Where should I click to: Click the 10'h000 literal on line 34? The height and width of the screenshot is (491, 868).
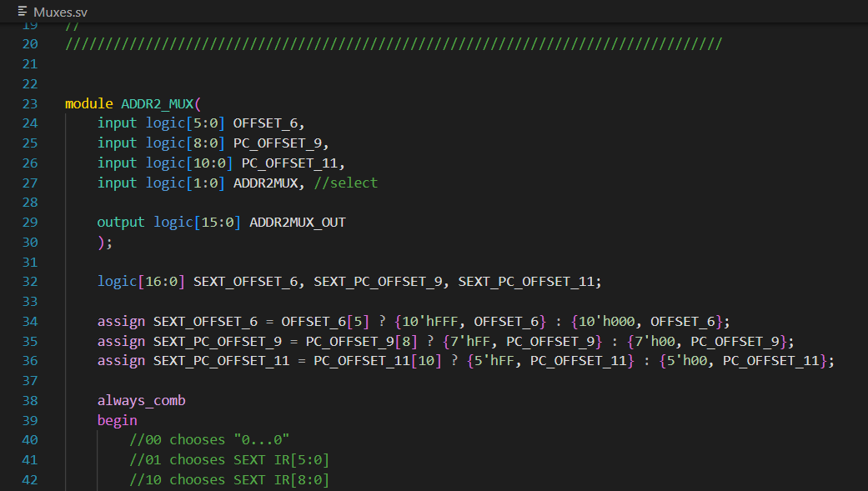coord(606,321)
